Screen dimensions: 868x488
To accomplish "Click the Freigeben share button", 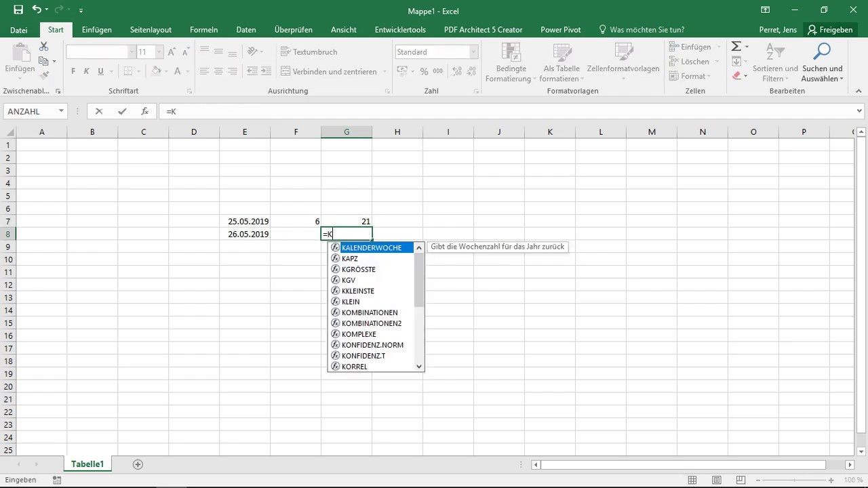I will pos(830,30).
